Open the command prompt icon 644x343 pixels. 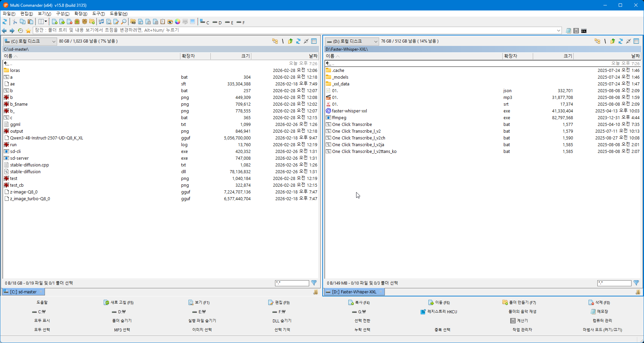click(x=584, y=31)
